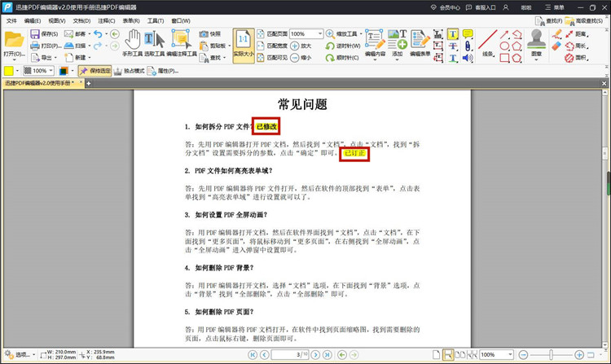Open the zoom percentage dropdown in toolbar
The image size is (611, 364).
click(320, 34)
